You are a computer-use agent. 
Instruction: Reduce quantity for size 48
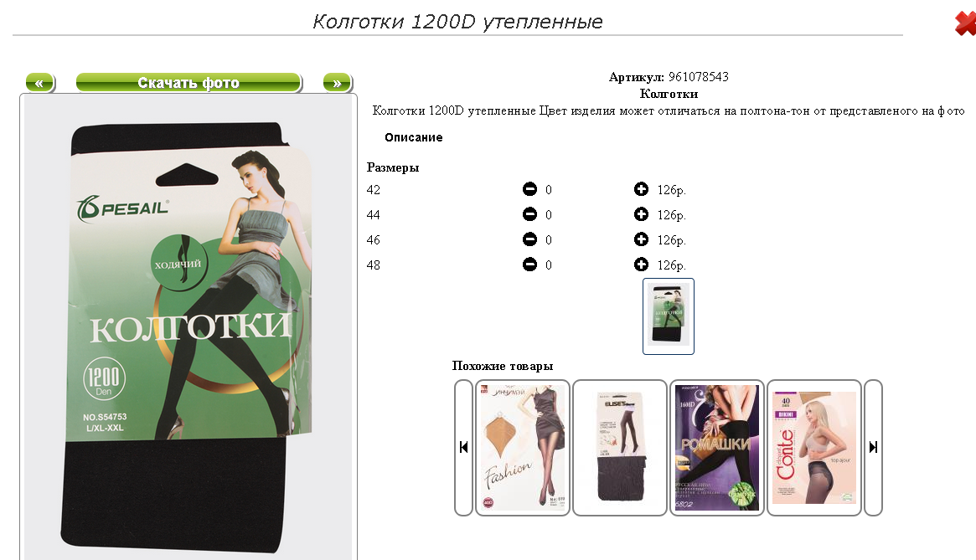coord(529,265)
